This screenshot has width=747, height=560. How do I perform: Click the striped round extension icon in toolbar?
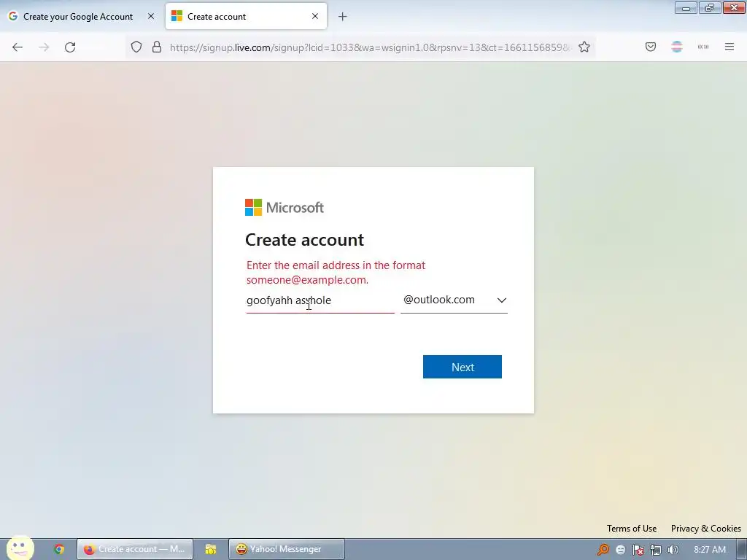(677, 47)
